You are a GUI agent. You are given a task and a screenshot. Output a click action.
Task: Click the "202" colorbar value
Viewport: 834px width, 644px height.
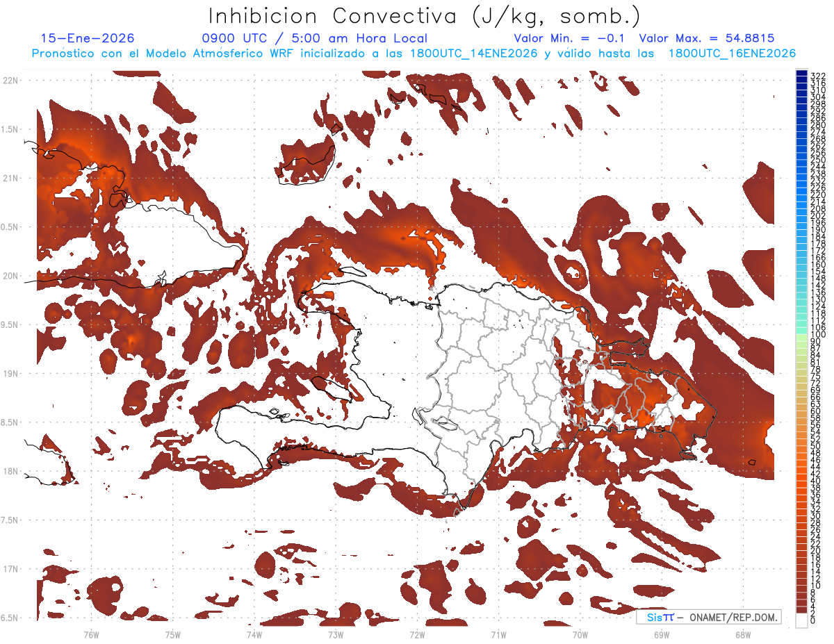point(818,215)
